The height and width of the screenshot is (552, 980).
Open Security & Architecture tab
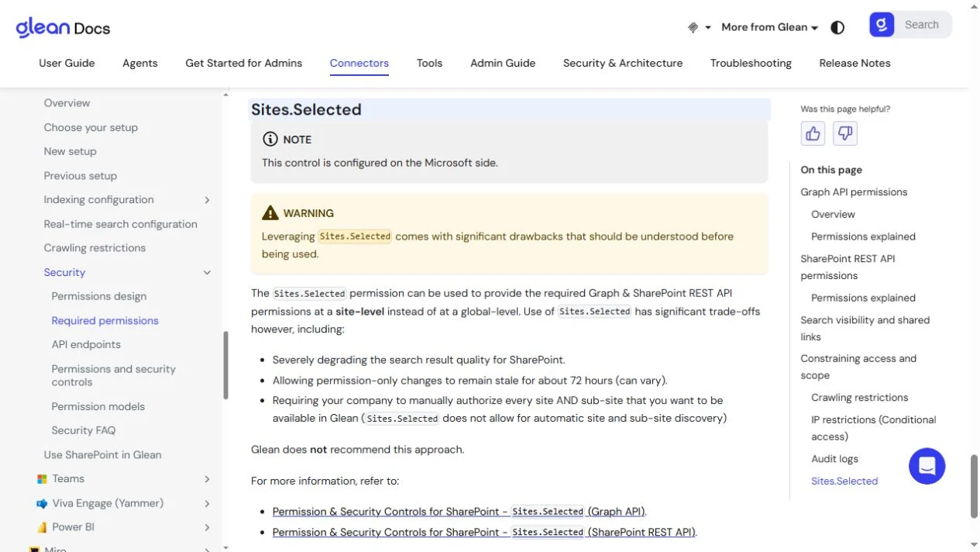point(623,63)
